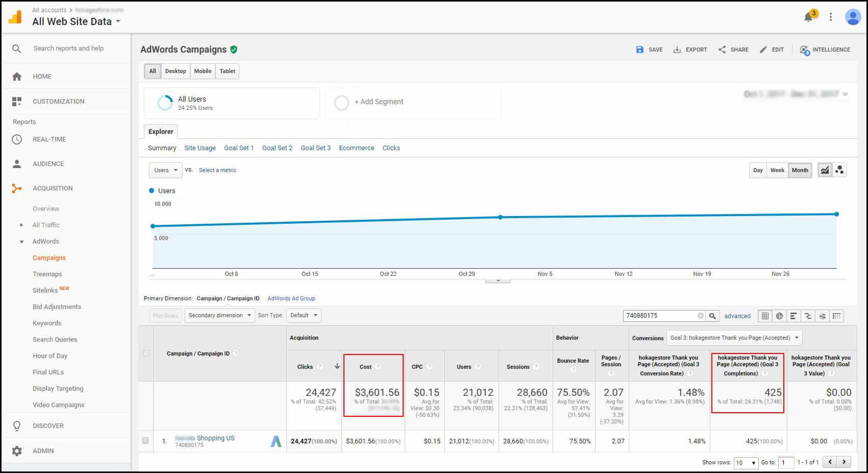
Task: Click the Export report icon
Action: tap(690, 50)
